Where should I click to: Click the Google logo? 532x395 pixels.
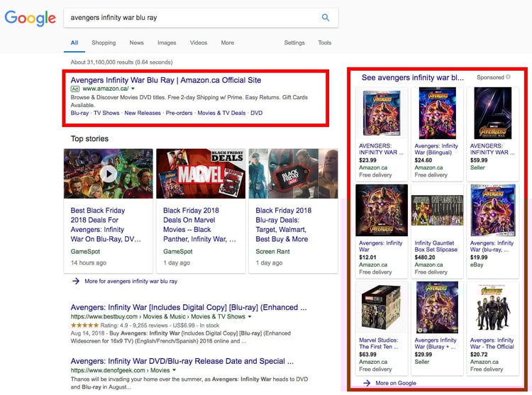coord(30,18)
